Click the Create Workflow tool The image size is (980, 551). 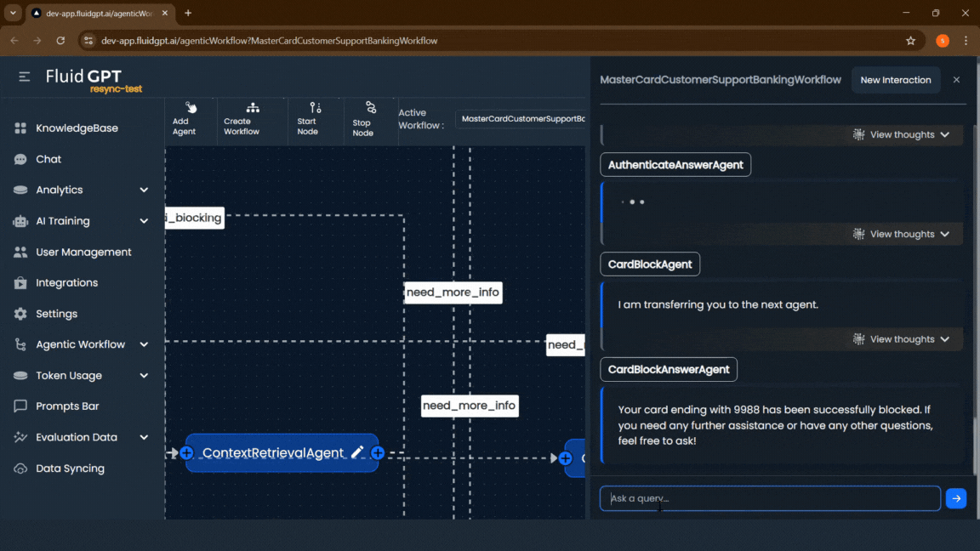(x=242, y=119)
